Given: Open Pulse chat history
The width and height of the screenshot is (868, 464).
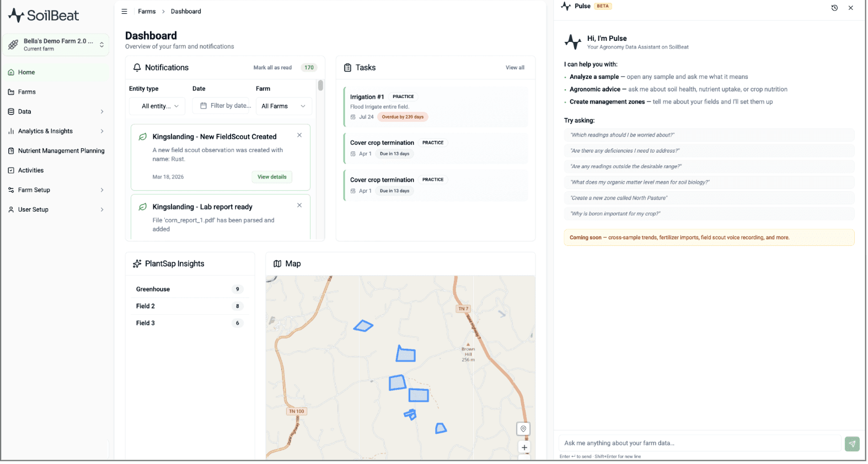Looking at the screenshot, I should (834, 8).
